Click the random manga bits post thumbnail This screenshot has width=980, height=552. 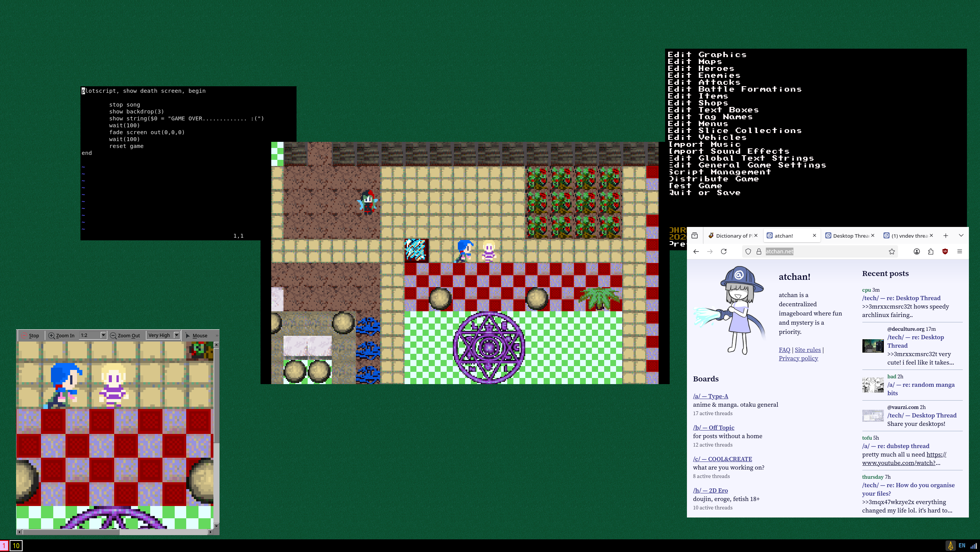click(x=873, y=385)
